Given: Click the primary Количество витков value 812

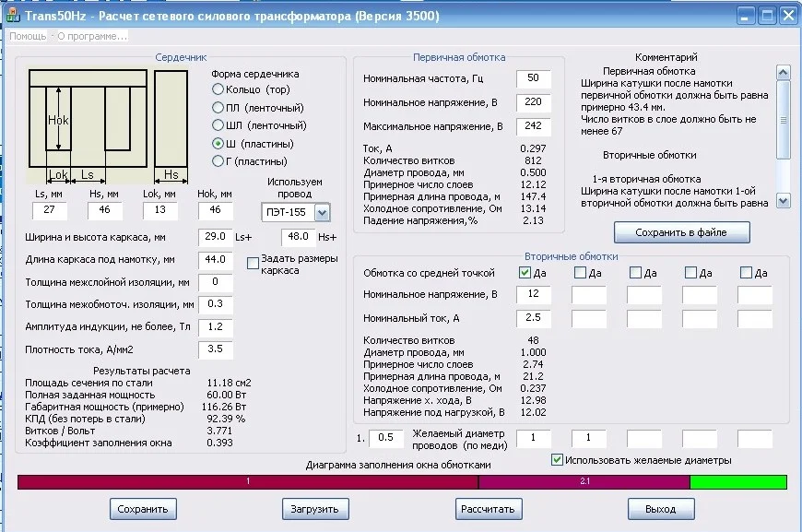Looking at the screenshot, I should point(533,160).
